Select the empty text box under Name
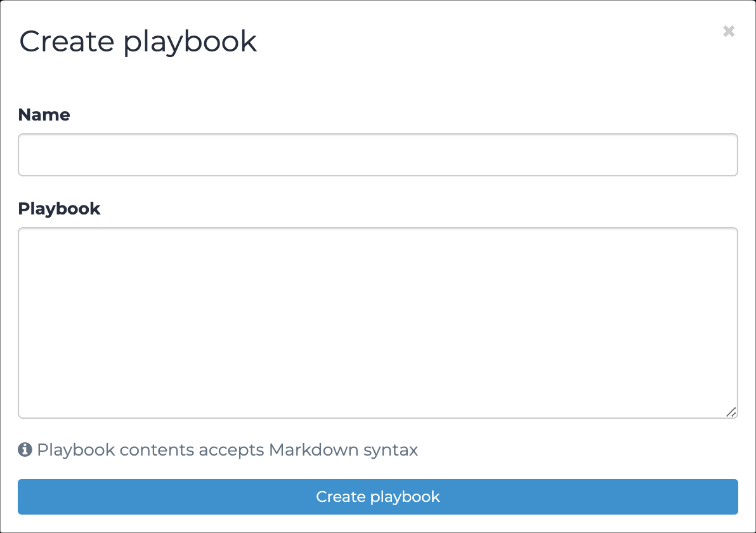 tap(378, 155)
